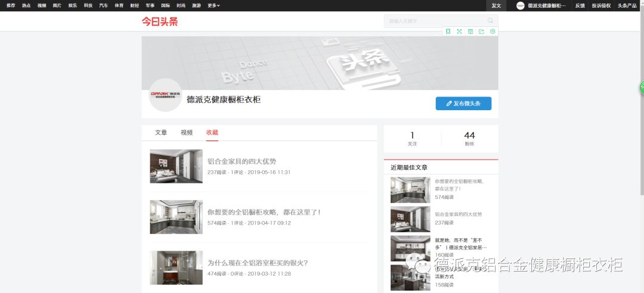
Task: Open the 头条产品 menu
Action: (x=627, y=6)
